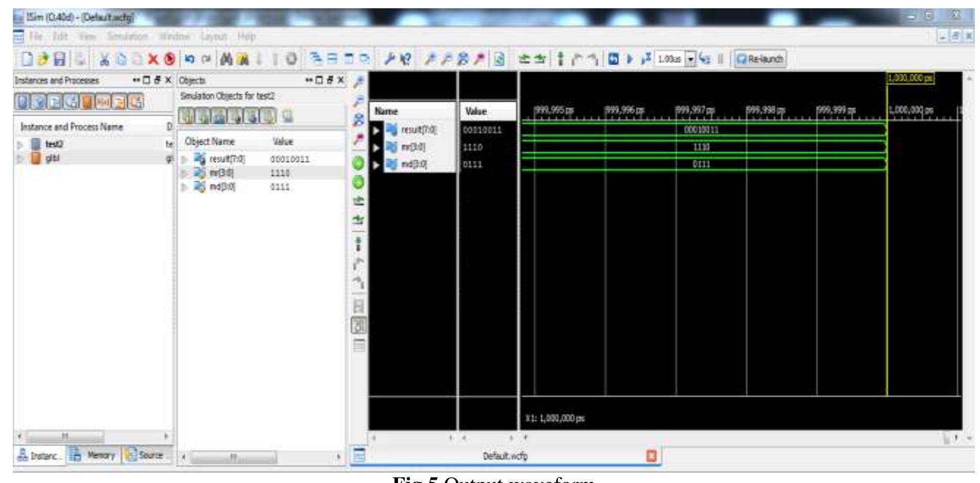This screenshot has height=483, width=980.
Task: Click the binoculars Find icon
Action: click(x=227, y=59)
